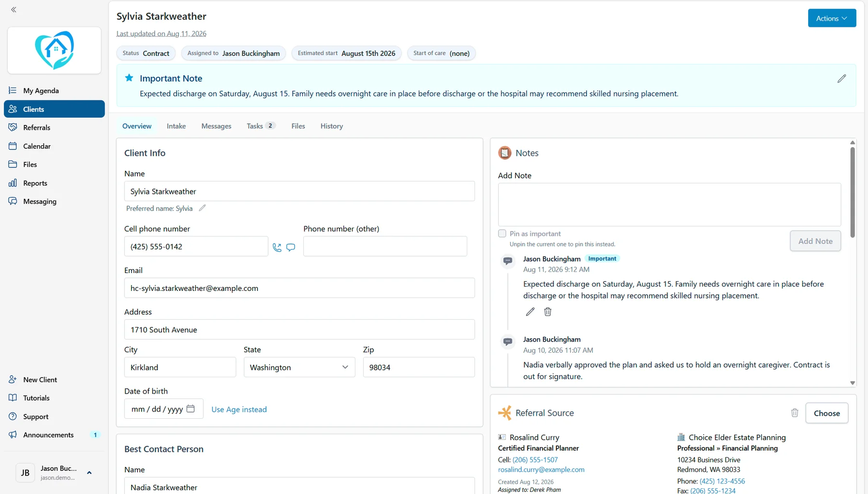
Task: Open My Agenda list icon
Action: click(x=13, y=90)
